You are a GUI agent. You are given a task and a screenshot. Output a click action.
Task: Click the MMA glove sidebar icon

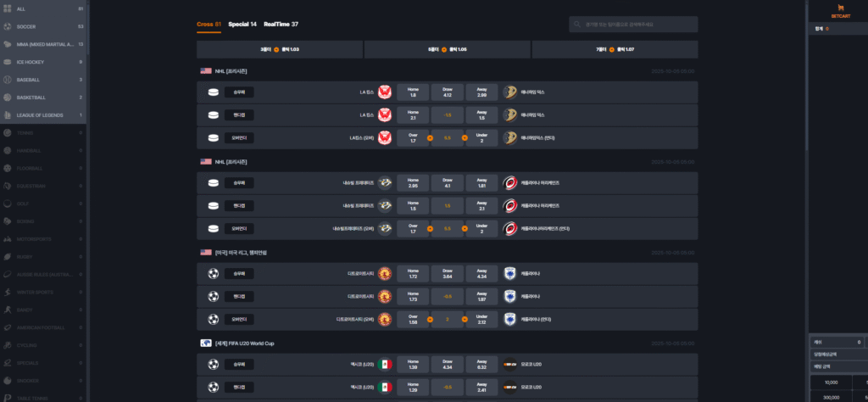coord(7,44)
